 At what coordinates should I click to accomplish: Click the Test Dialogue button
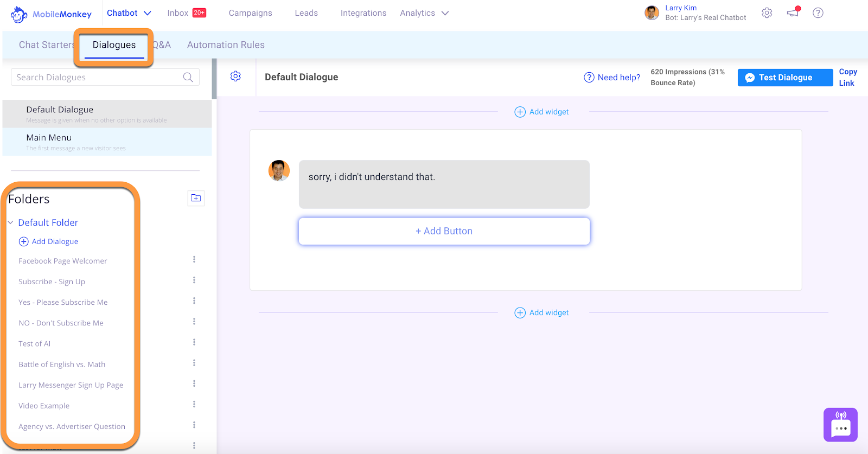click(x=785, y=78)
